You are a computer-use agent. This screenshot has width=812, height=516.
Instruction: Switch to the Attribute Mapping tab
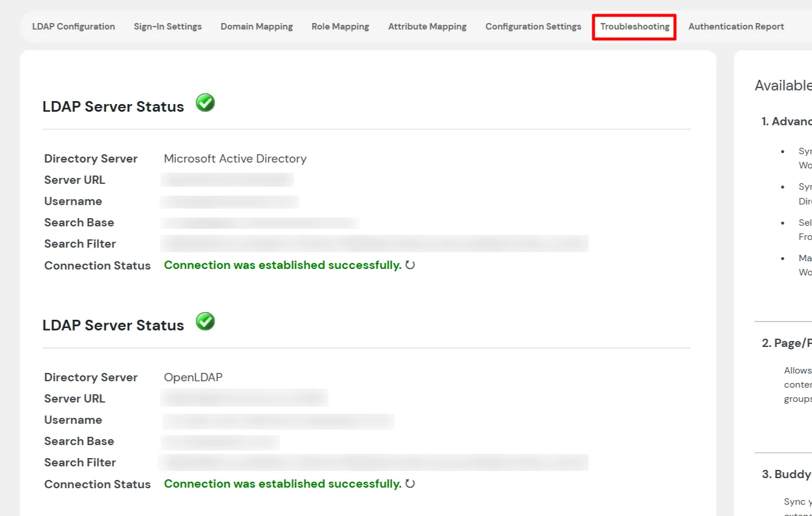pos(427,27)
